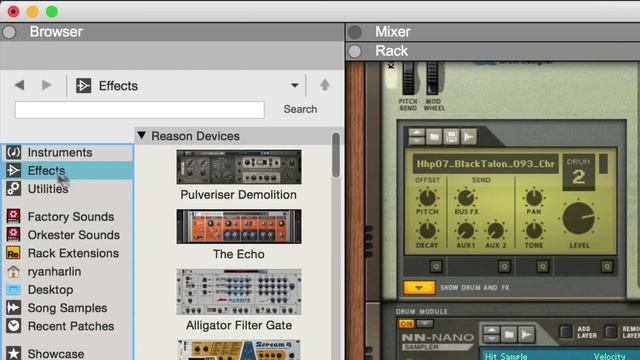Click the Browser search text field
This screenshot has height=360, width=640.
point(140,110)
